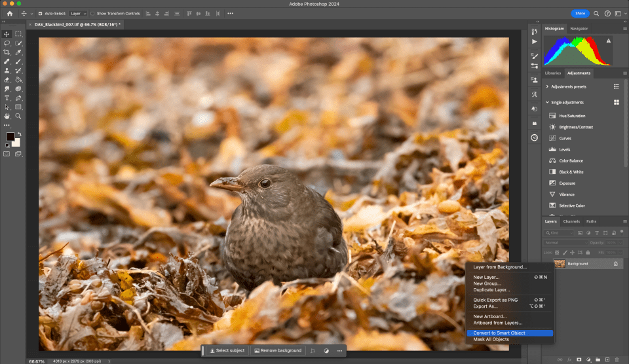Toggle lock image pixels brush icon
This screenshot has height=364, width=629.
(565, 253)
